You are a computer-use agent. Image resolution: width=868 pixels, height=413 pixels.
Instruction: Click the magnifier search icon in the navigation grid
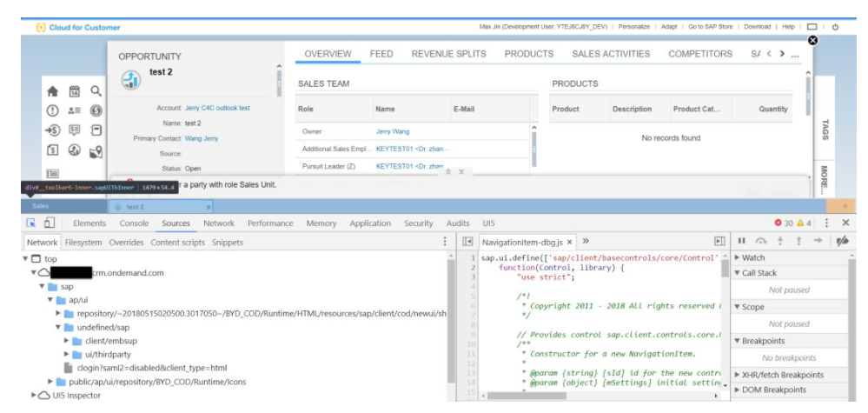pyautogui.click(x=96, y=90)
